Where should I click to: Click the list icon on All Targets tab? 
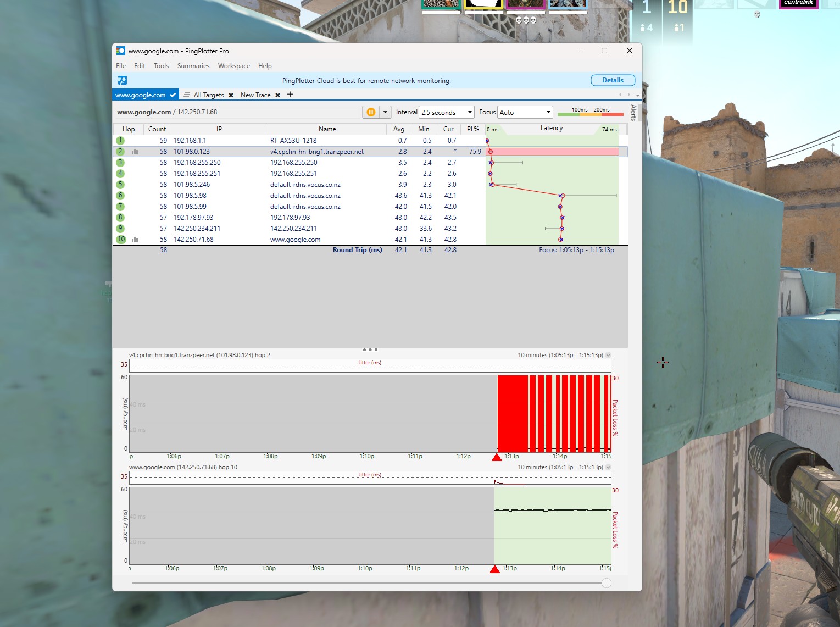click(x=187, y=95)
